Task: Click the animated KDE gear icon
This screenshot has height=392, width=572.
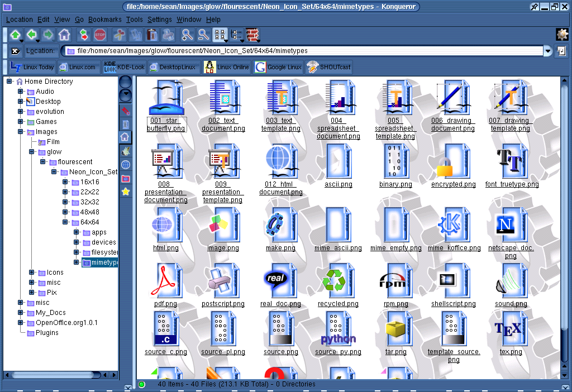Action: coord(562,35)
